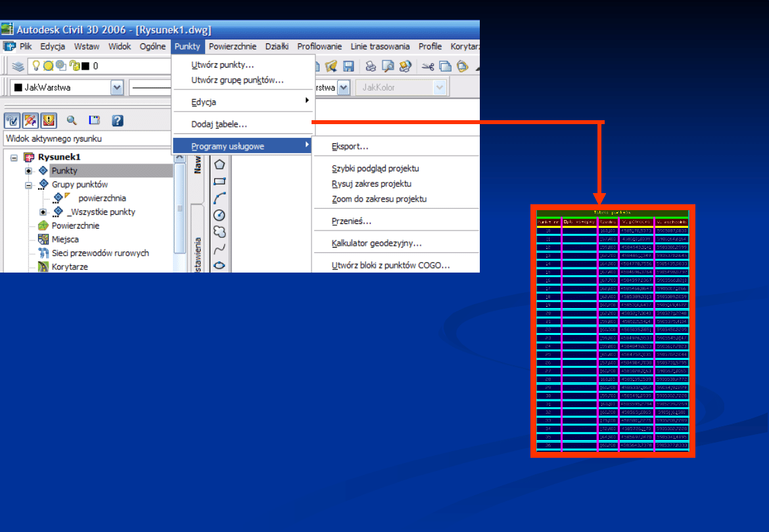Open the Widok aktywnego rysunku view selector
Screen dimensions: 769x532
(87, 139)
